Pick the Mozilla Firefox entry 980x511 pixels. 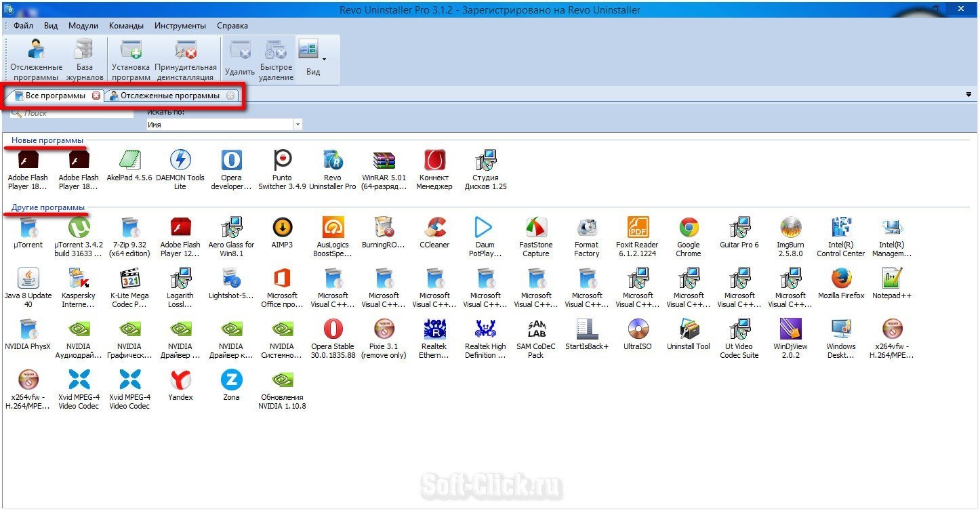tap(841, 283)
